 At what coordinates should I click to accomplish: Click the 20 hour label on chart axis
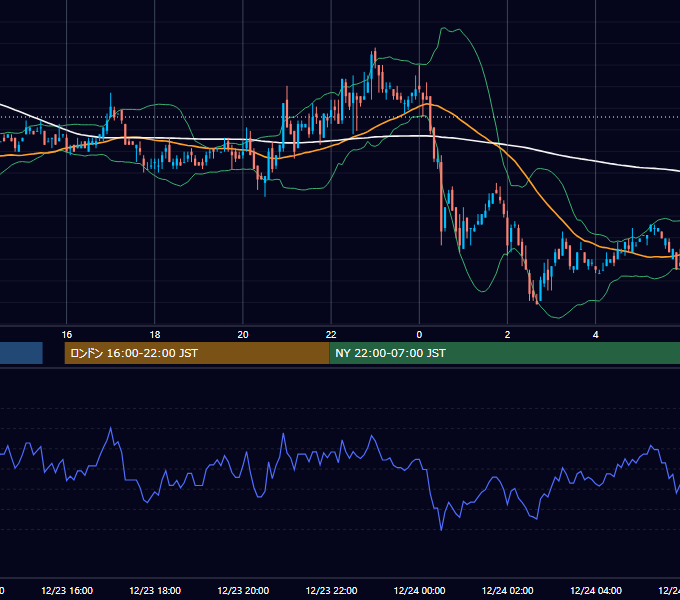click(243, 335)
